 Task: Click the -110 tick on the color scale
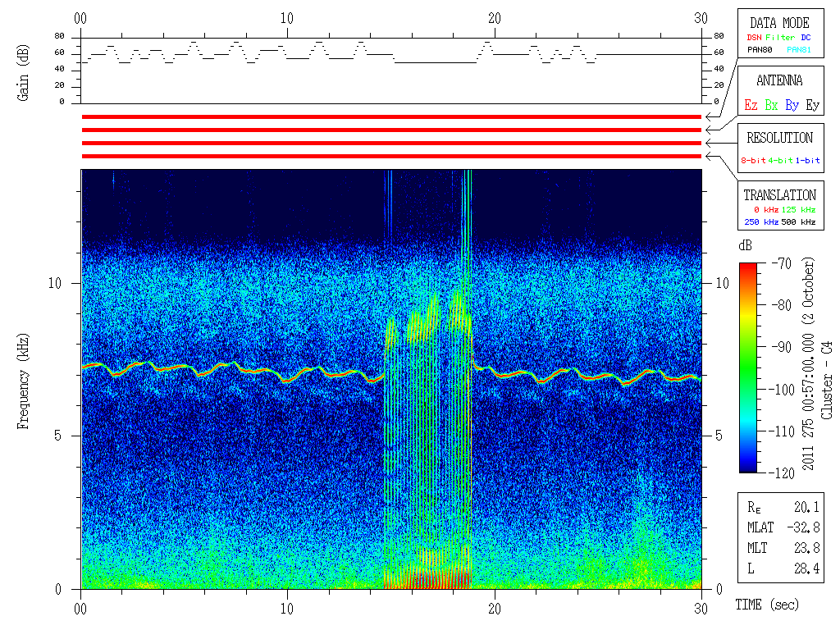(x=782, y=431)
